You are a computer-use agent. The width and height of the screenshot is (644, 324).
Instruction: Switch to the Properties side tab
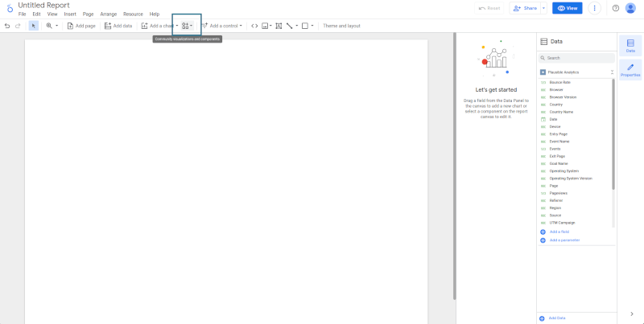tap(630, 70)
